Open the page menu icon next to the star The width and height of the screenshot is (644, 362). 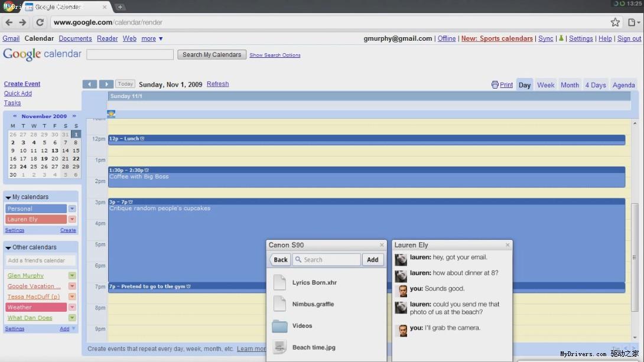[633, 22]
